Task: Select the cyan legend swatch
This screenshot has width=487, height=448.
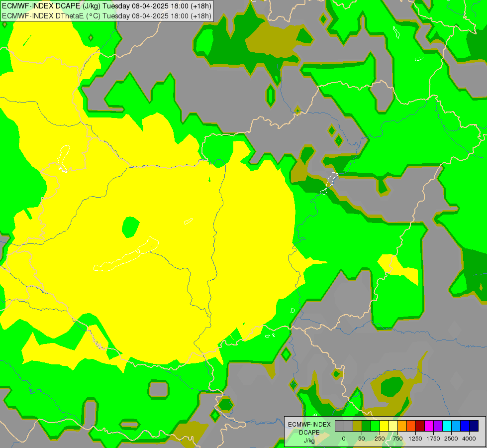Action: point(447,426)
